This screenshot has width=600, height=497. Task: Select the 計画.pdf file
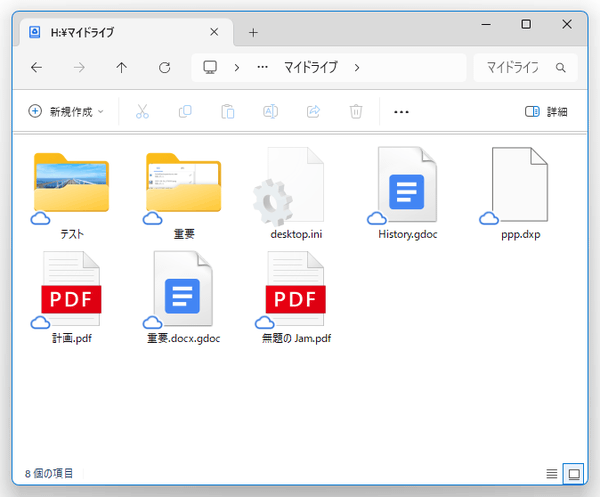[71, 292]
